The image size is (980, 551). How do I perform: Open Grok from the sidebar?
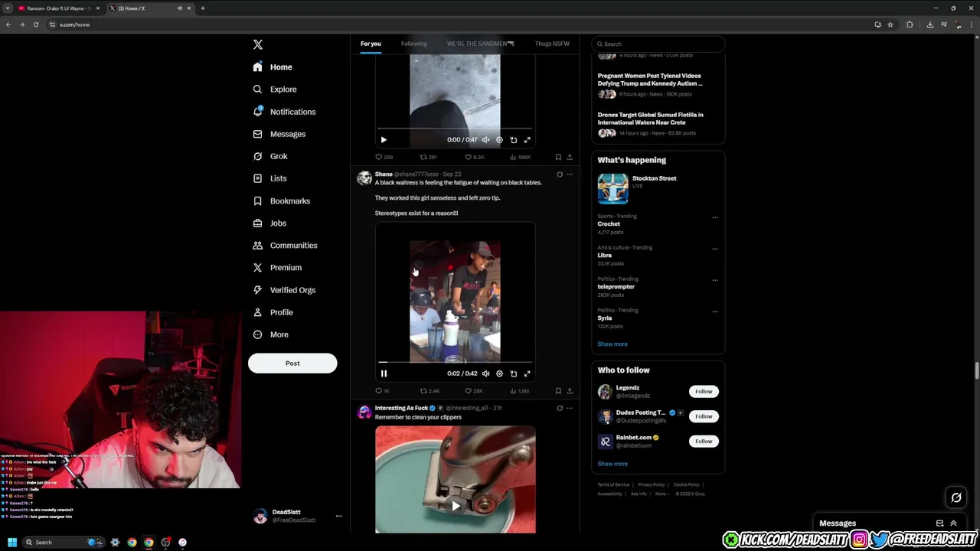click(x=270, y=156)
